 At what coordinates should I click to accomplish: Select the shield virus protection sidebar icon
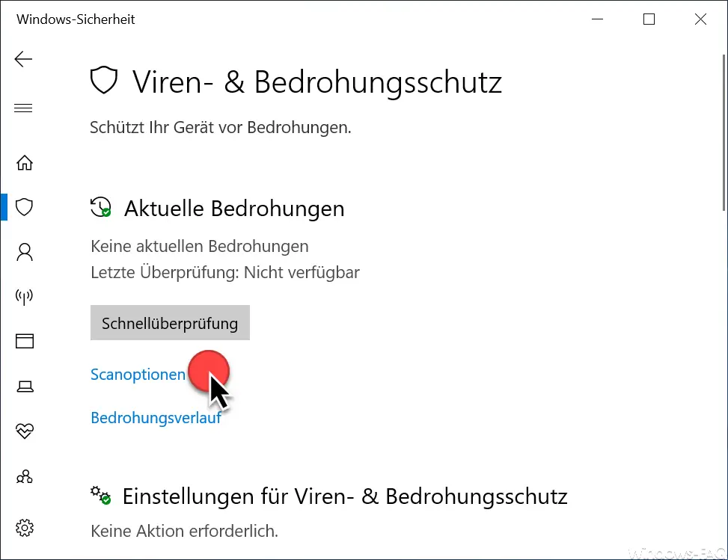coord(24,207)
